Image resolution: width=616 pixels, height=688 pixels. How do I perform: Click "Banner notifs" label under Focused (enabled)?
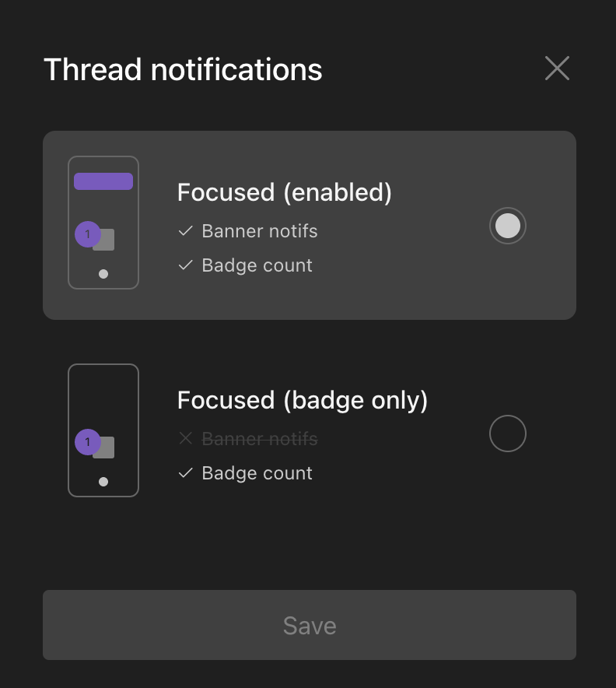[x=260, y=231]
